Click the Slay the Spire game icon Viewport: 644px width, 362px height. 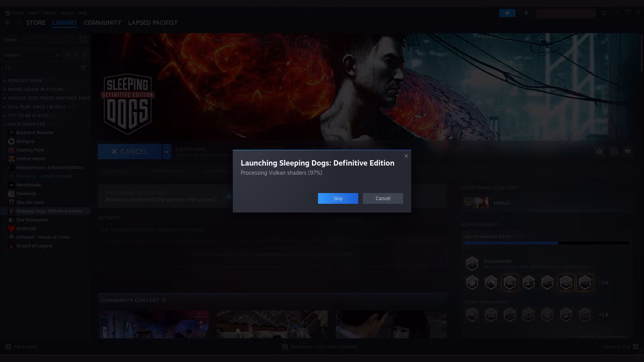(11, 202)
